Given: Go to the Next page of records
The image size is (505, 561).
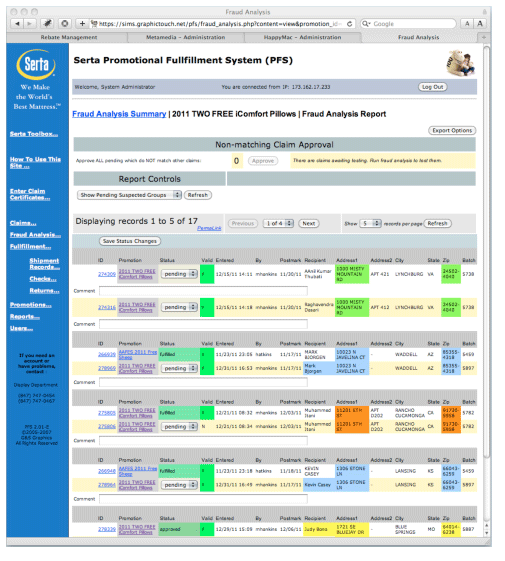Looking at the screenshot, I should click(x=309, y=224).
